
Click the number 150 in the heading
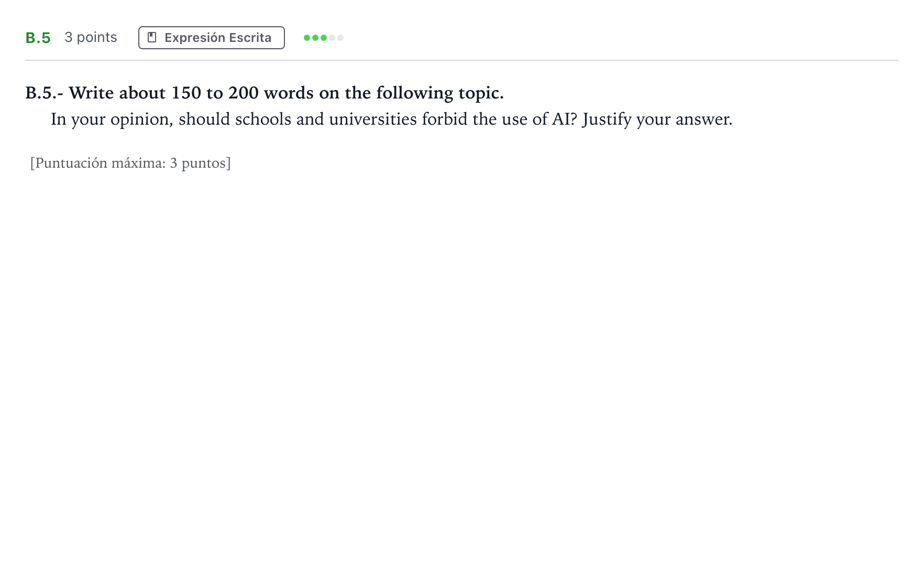coord(186,93)
